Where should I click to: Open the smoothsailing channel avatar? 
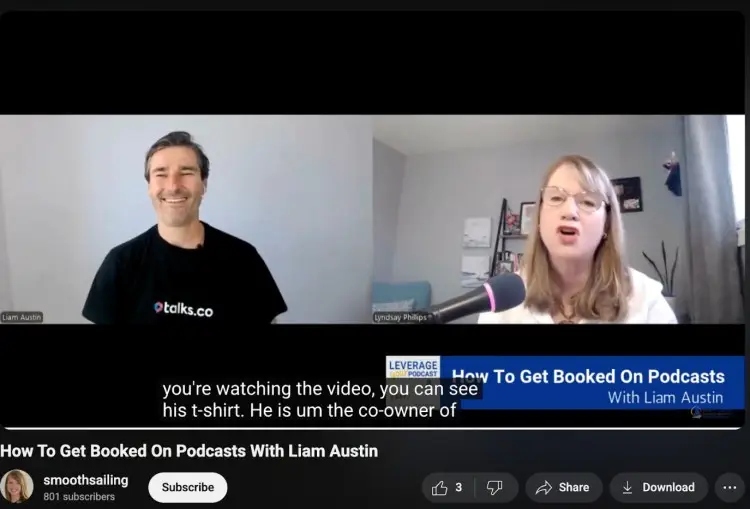pos(16,486)
